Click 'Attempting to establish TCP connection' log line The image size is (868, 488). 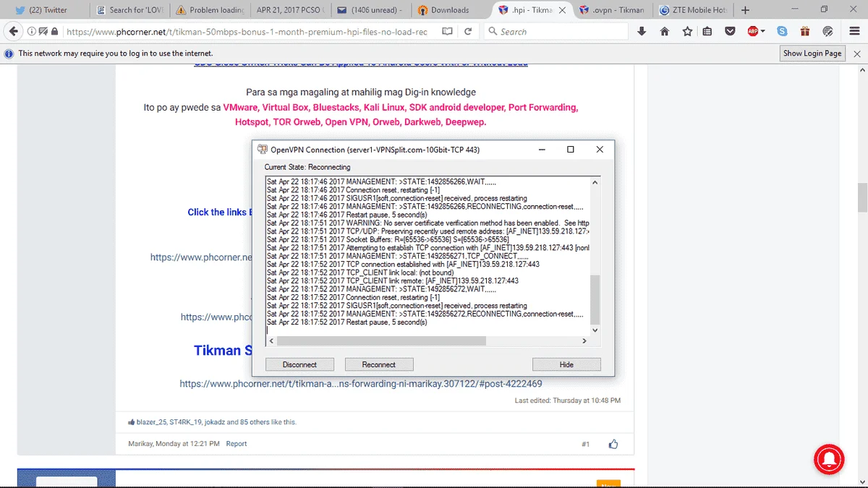(x=427, y=248)
